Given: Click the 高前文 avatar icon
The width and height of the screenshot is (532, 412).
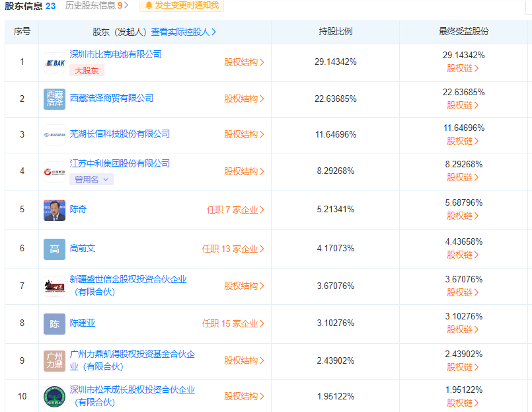Looking at the screenshot, I should coord(54,249).
